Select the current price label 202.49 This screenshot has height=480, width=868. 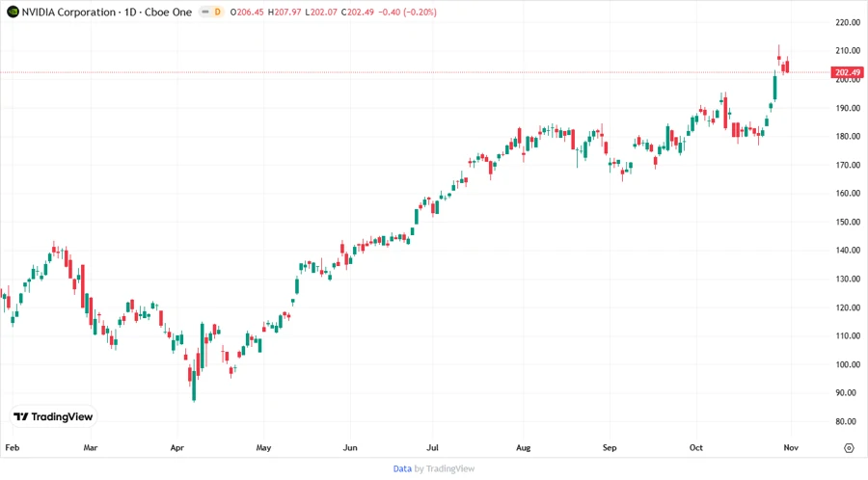point(848,72)
